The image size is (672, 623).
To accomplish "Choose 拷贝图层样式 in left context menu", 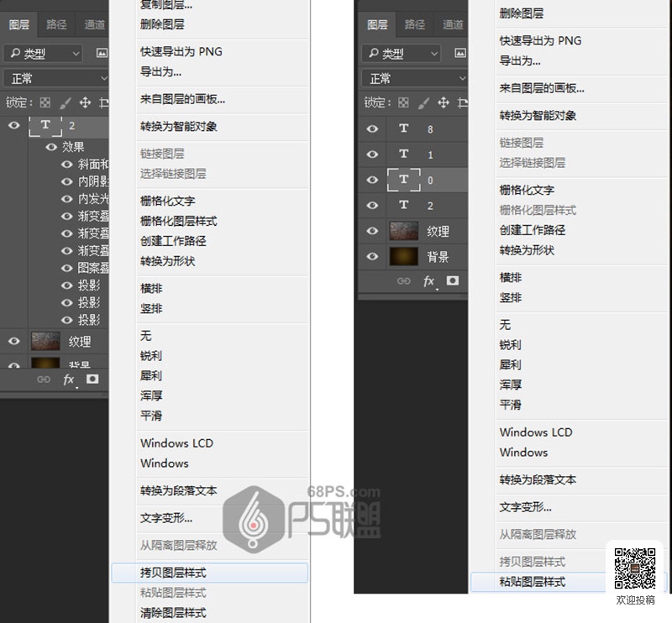I will click(209, 573).
